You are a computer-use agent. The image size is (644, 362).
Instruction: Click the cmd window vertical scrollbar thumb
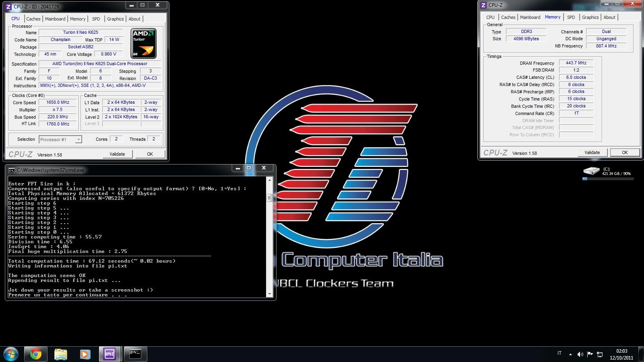point(269,197)
